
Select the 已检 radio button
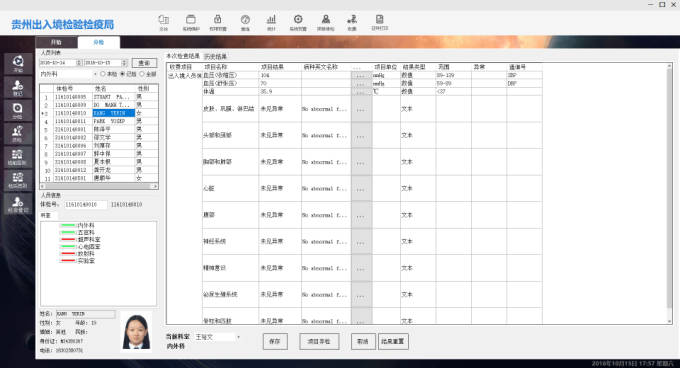tap(122, 74)
